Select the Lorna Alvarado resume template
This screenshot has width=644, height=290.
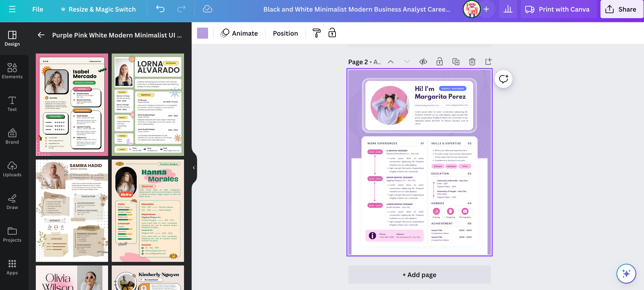coord(148,104)
